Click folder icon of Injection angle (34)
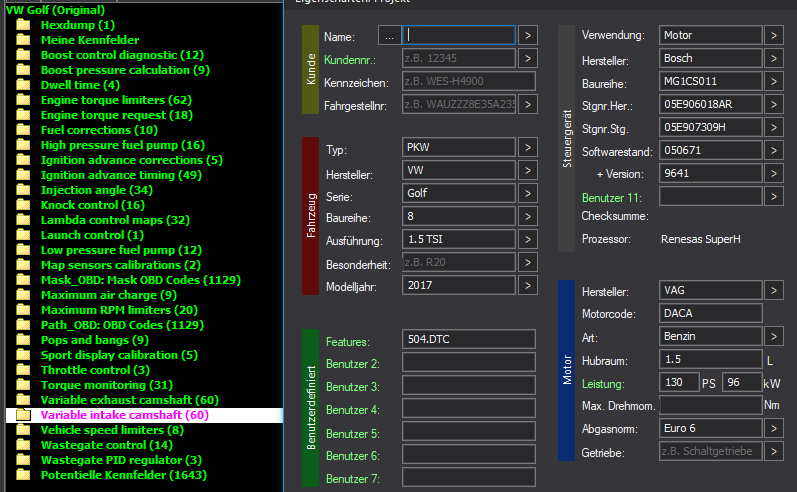This screenshot has width=797, height=492. coord(23,190)
